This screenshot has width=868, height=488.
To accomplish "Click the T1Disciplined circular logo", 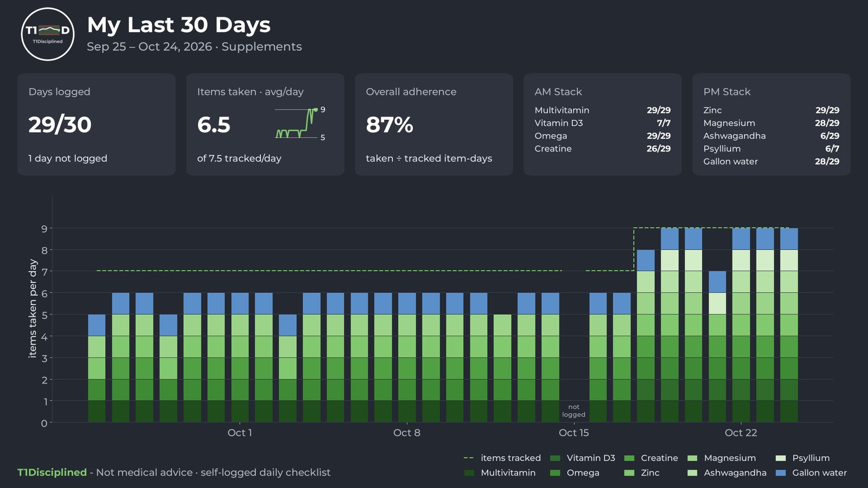I will [48, 34].
